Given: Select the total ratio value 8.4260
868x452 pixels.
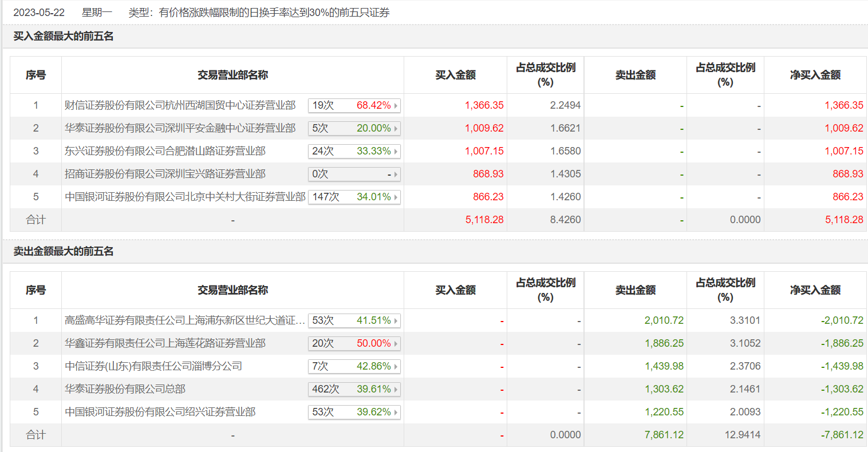Looking at the screenshot, I should coord(566,220).
